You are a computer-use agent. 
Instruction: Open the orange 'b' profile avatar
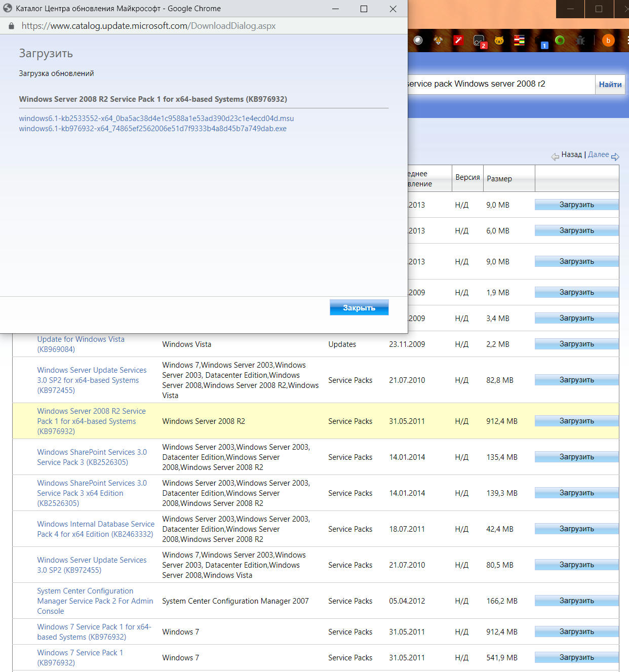(x=608, y=41)
